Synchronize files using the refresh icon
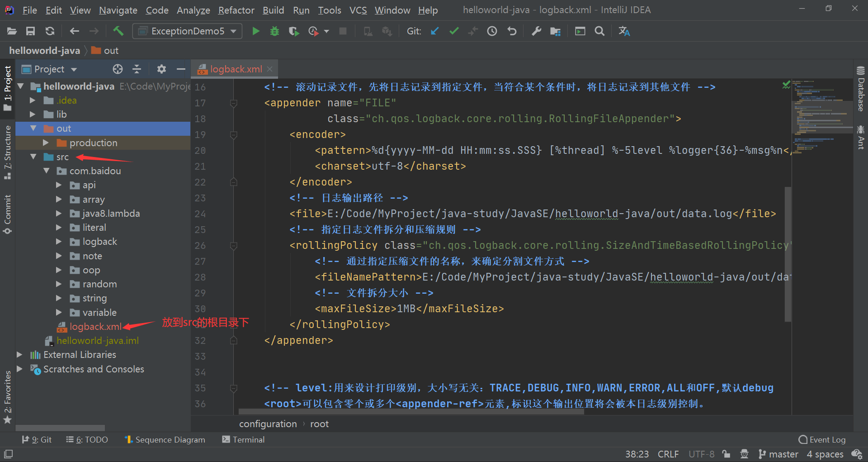Screen dimensions: 868x462 point(50,31)
